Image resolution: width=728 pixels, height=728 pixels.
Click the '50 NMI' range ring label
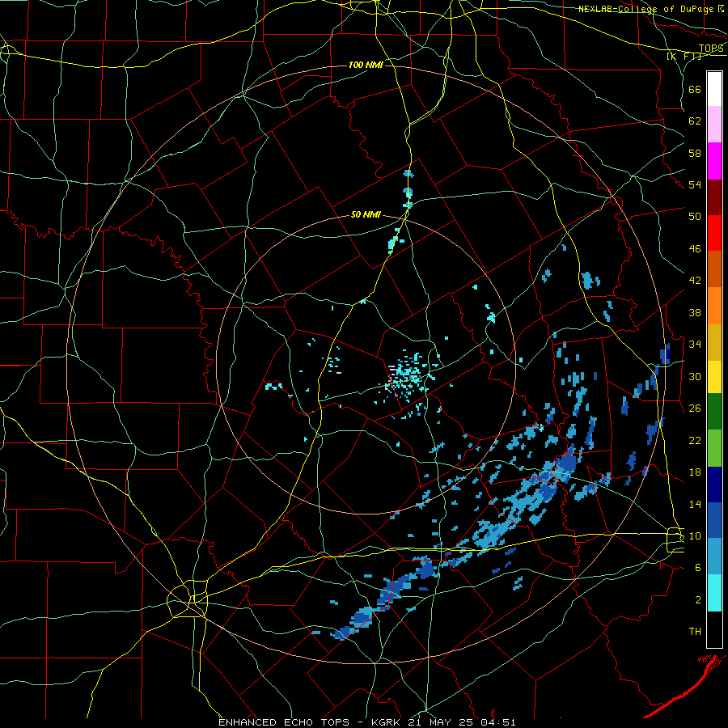click(366, 214)
